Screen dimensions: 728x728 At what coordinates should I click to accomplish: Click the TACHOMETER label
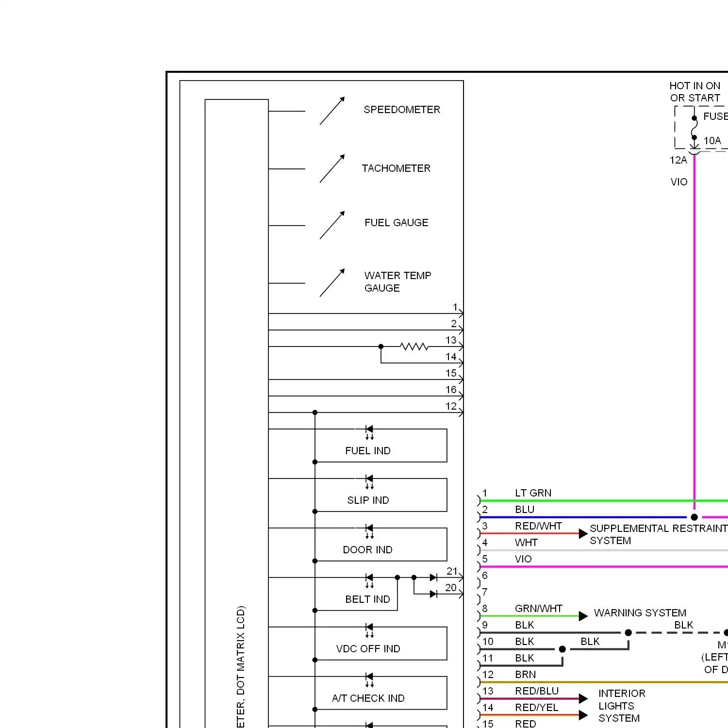click(396, 168)
